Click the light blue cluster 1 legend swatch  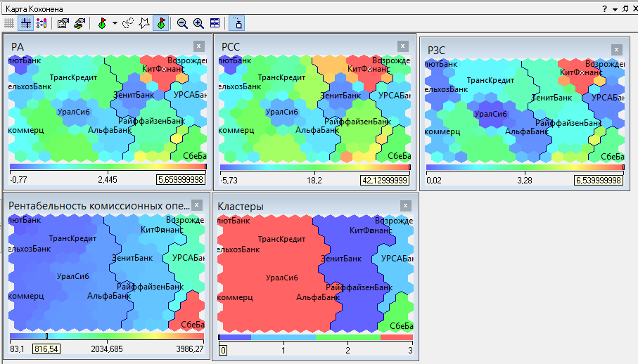tap(283, 337)
